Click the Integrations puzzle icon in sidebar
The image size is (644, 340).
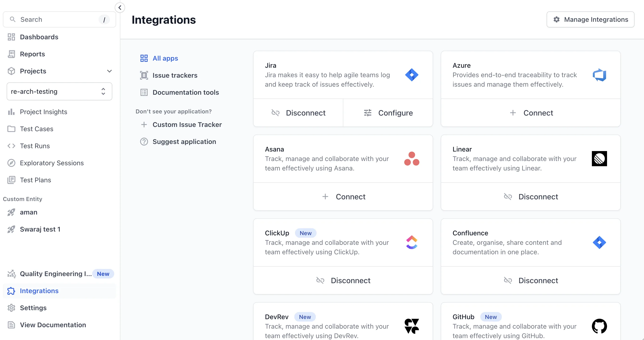pos(11,291)
